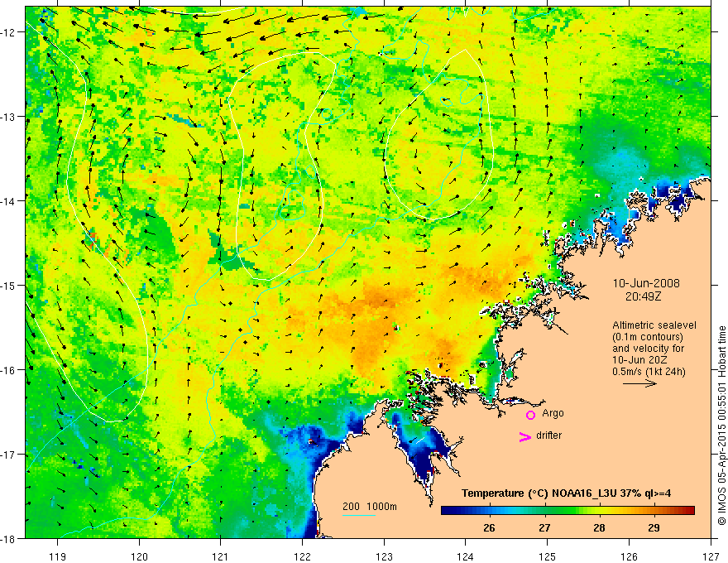Click the 'drifter' legend label
728x563 pixels.
pyautogui.click(x=548, y=435)
